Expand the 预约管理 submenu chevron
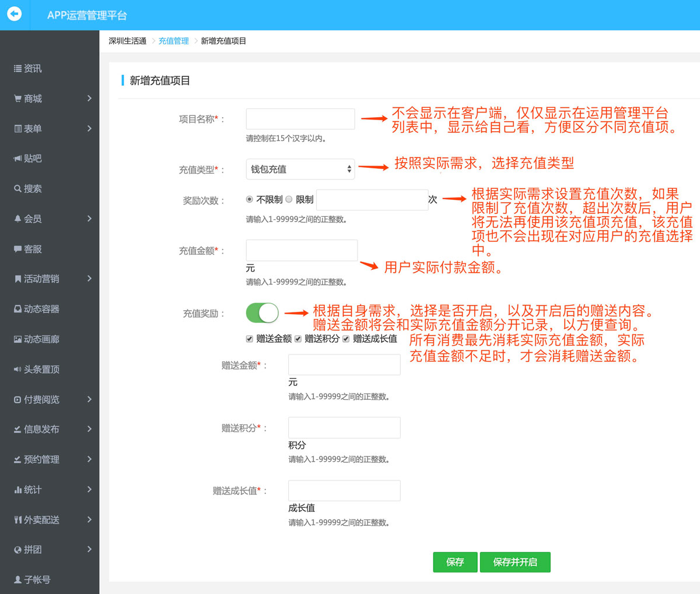This screenshot has height=594, width=700. coord(89,459)
